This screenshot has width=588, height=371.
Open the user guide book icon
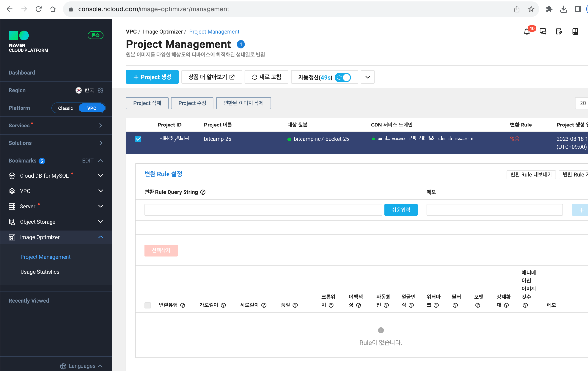(575, 31)
